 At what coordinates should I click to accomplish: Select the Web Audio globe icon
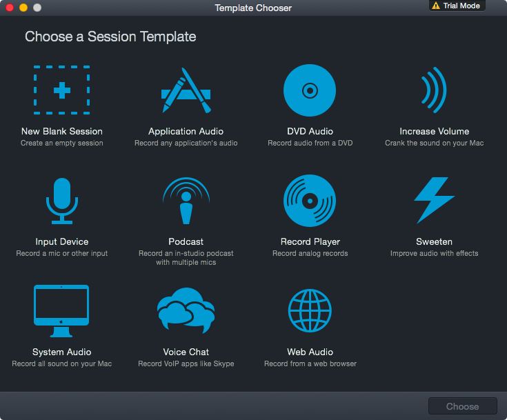pyautogui.click(x=310, y=311)
